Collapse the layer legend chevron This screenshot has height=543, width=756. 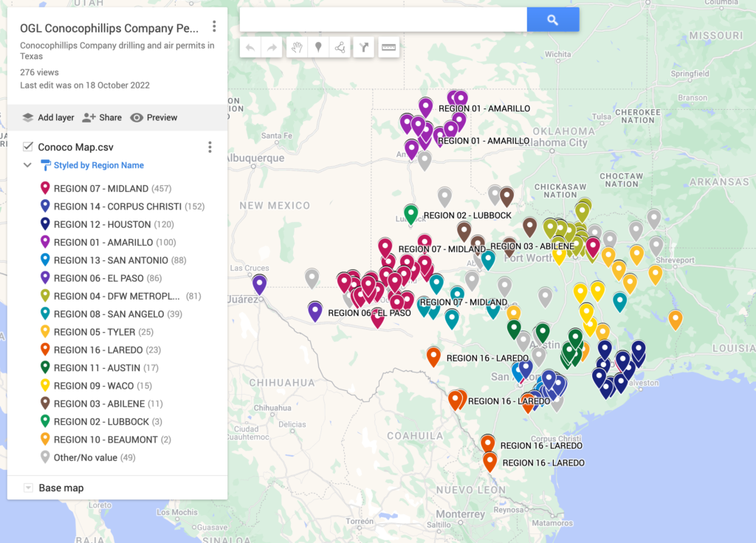27,165
